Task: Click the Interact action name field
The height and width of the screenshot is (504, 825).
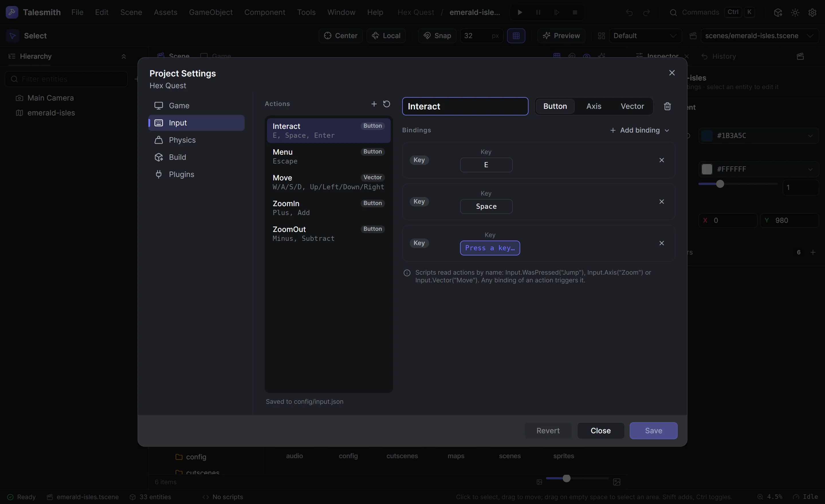Action: 465,107
